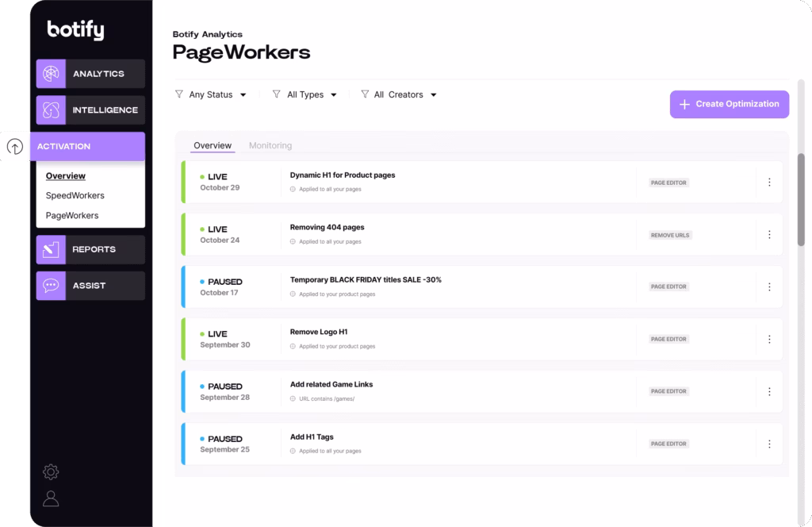This screenshot has width=812, height=527.
Task: Open three-dot menu for Add H1 Tags
Action: pyautogui.click(x=768, y=444)
